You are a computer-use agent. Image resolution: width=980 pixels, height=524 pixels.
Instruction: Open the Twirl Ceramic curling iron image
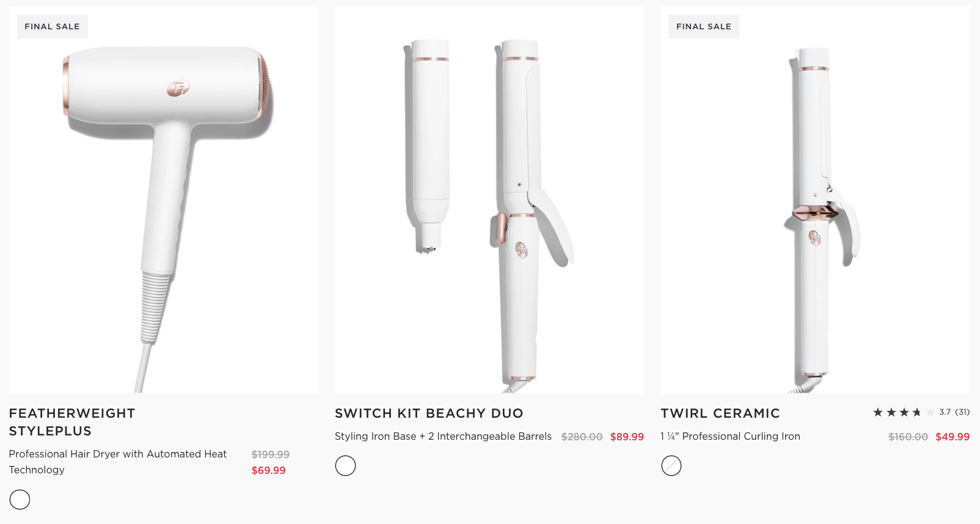coord(815,200)
